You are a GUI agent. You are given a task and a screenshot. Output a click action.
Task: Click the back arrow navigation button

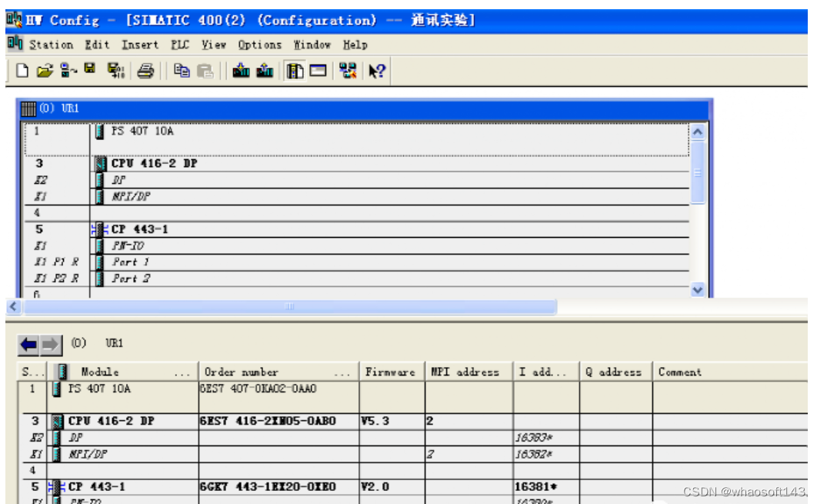pos(28,345)
